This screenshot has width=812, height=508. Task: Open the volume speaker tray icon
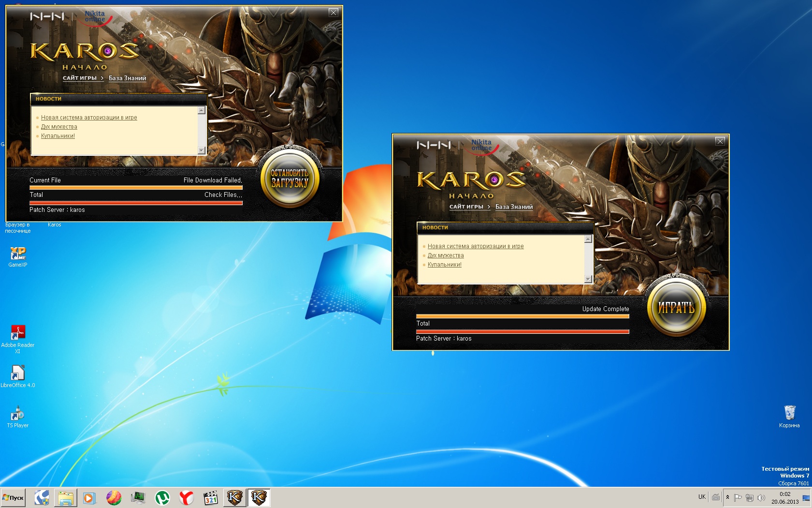click(761, 497)
